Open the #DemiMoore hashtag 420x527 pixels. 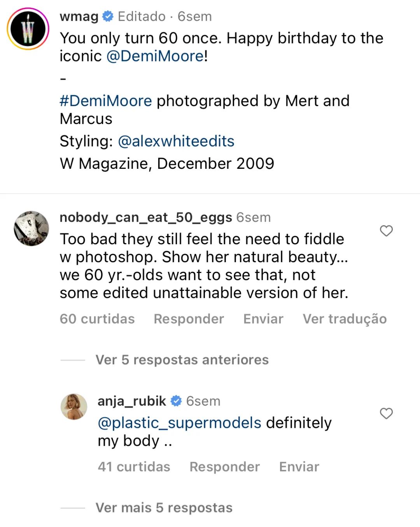coord(106,101)
